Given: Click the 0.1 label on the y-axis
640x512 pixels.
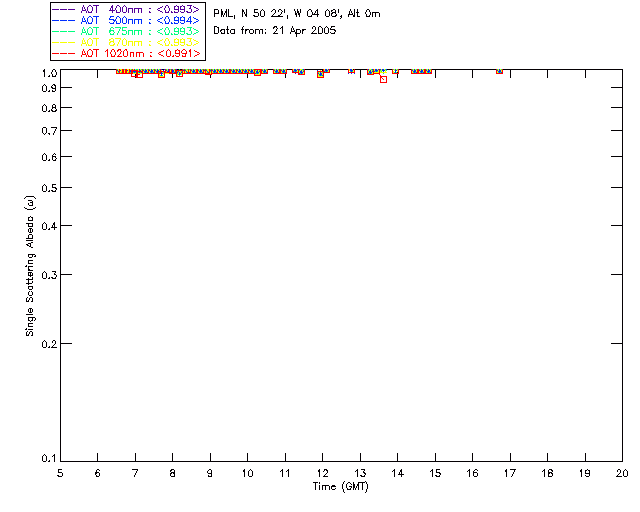Looking at the screenshot, I should (x=49, y=459).
